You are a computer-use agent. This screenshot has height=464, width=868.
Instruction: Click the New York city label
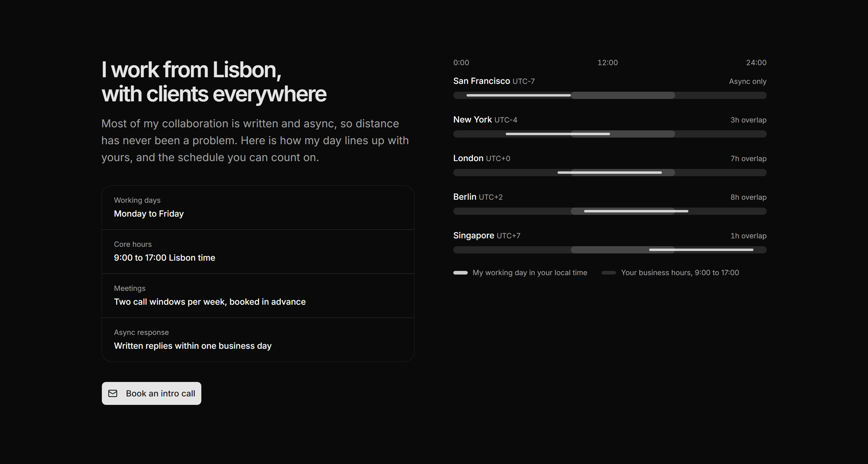coord(472,120)
